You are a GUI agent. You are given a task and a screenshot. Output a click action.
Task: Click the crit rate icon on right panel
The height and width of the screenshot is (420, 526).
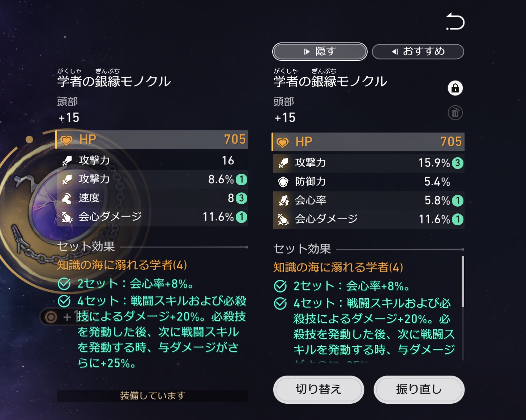(x=283, y=200)
